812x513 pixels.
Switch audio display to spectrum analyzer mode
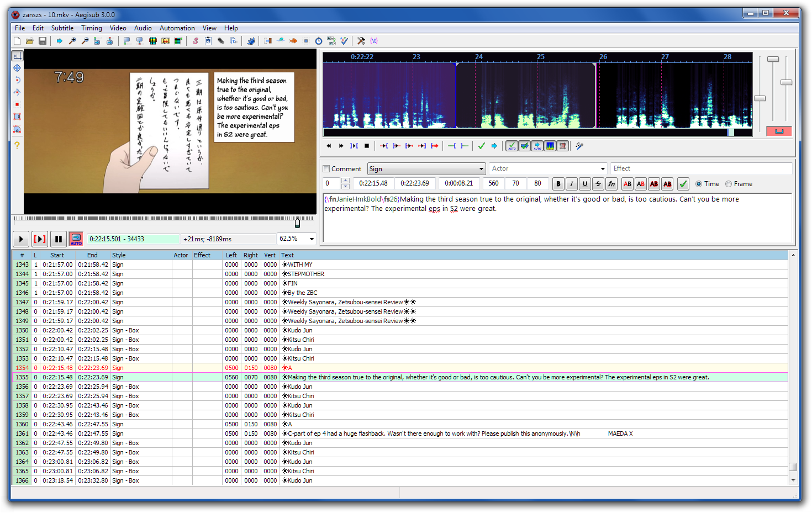[x=550, y=146]
